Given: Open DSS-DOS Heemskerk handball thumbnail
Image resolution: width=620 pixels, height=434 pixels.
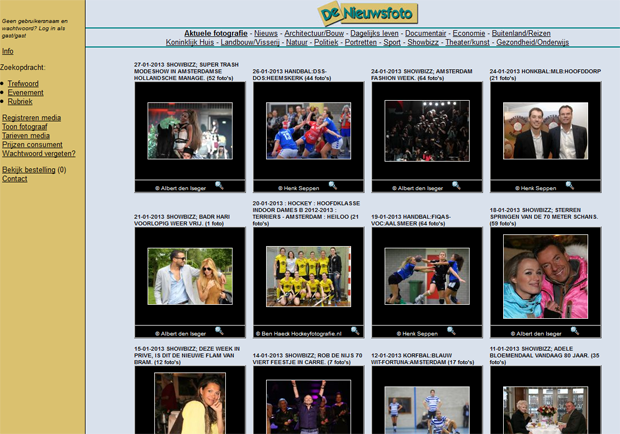Looking at the screenshot, I should coord(308,131).
